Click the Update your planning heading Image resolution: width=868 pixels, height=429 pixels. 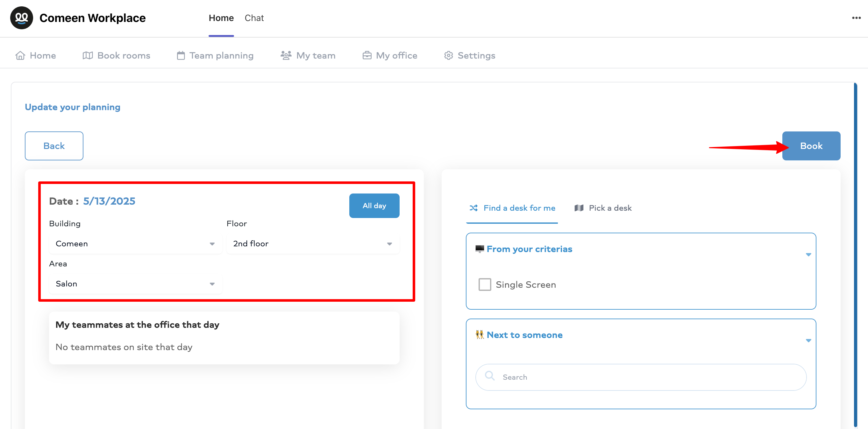tap(73, 107)
